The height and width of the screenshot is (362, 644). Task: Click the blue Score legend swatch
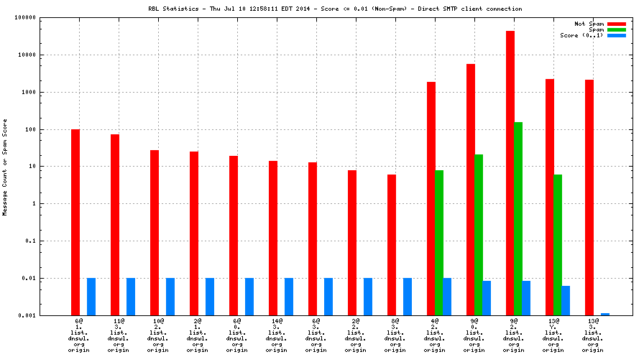[x=617, y=35]
